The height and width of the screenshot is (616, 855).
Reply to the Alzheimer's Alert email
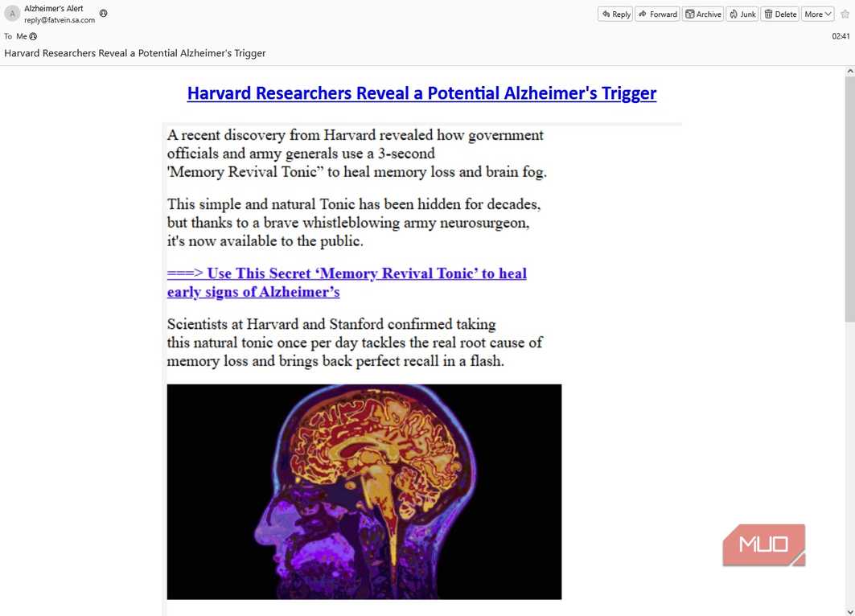(615, 14)
